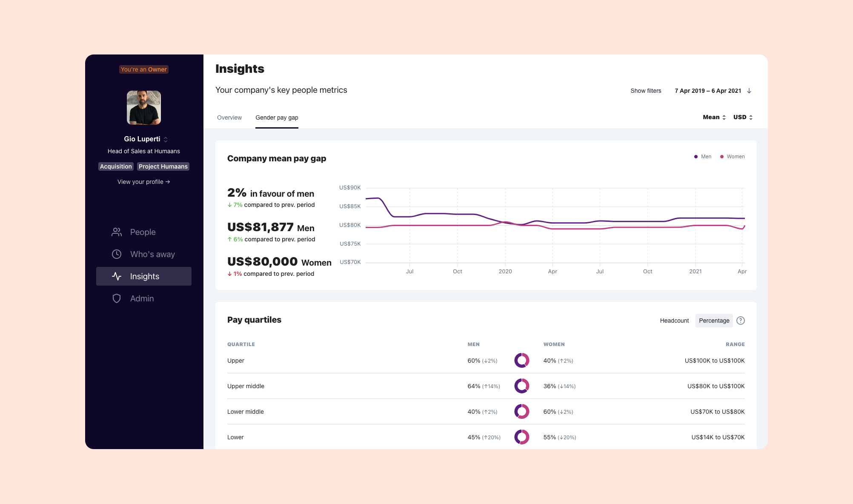The height and width of the screenshot is (504, 853).
Task: Click the clock icon beside Who's away
Action: click(x=117, y=254)
